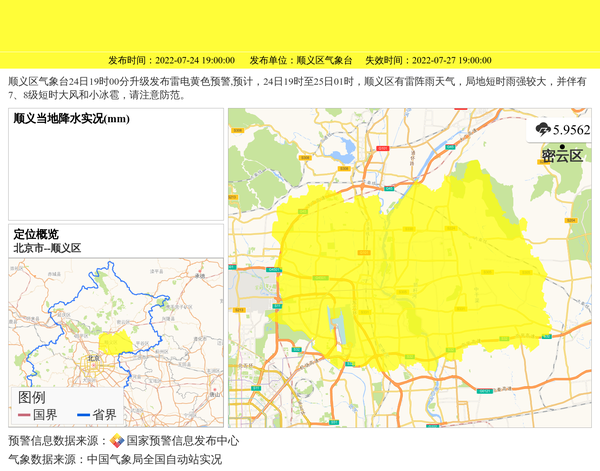Click the 密云区 map label
Screen dimensions: 600x471
562,156
